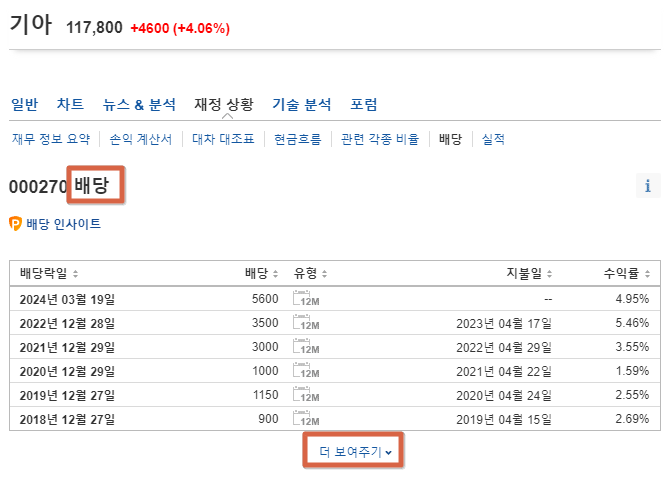Click the yield value 1.59%
The height and width of the screenshot is (478, 672).
coord(632,371)
